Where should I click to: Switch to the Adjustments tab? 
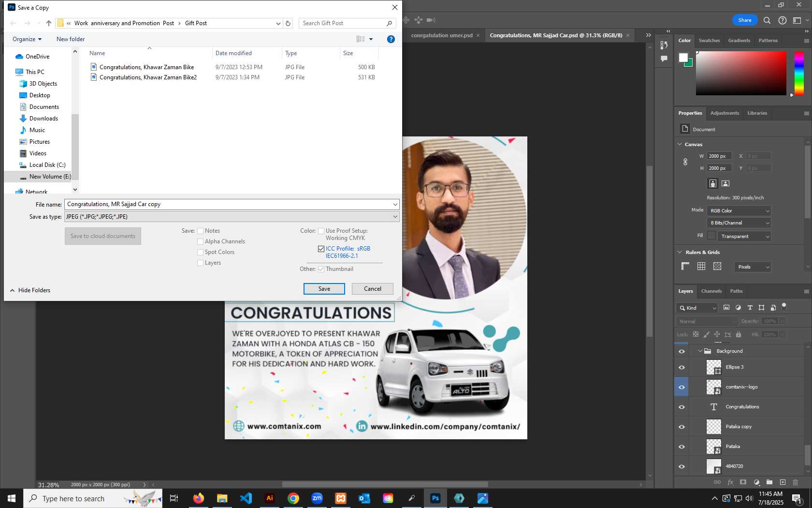(x=725, y=113)
